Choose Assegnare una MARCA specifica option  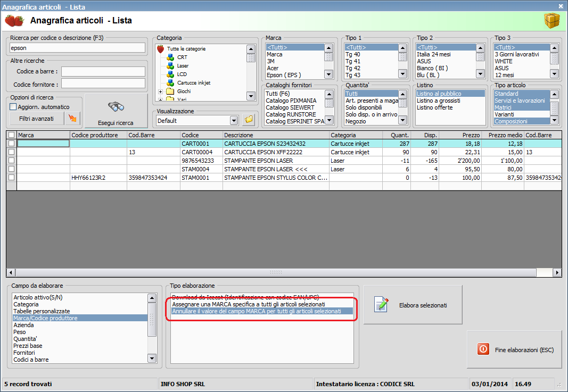[x=262, y=304]
